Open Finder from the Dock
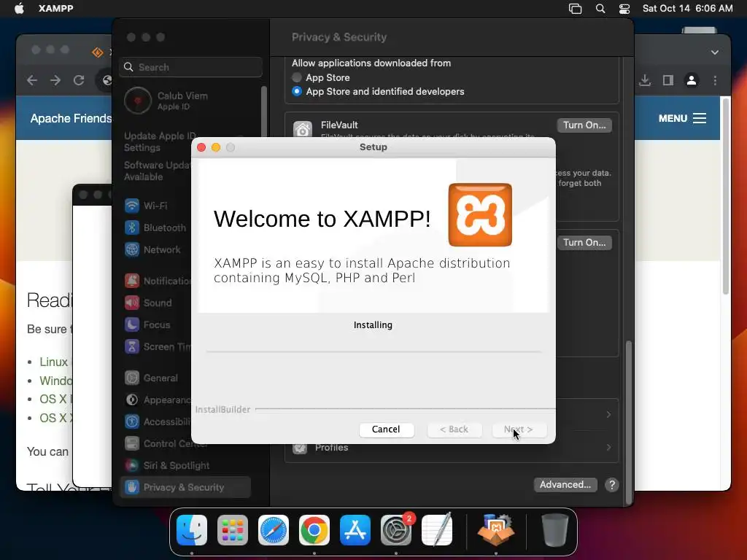The image size is (747, 560). coord(192,530)
